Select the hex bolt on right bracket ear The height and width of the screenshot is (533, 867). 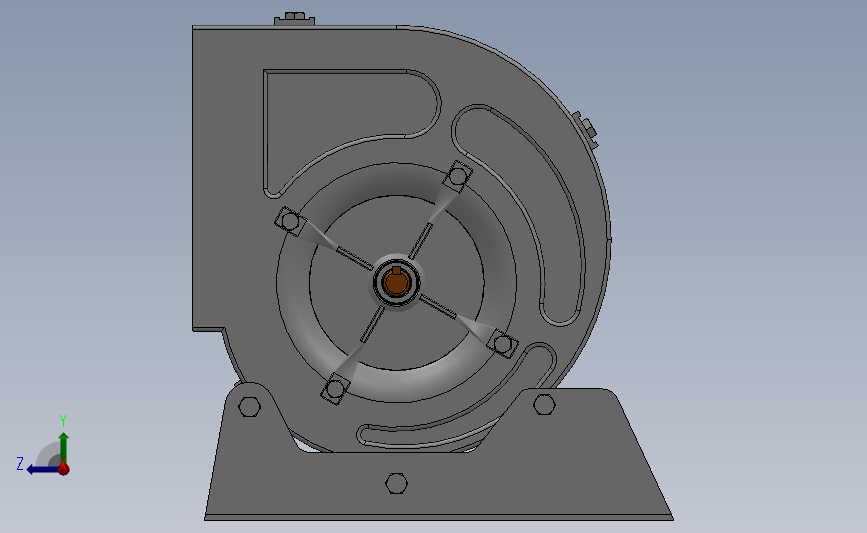coord(545,405)
